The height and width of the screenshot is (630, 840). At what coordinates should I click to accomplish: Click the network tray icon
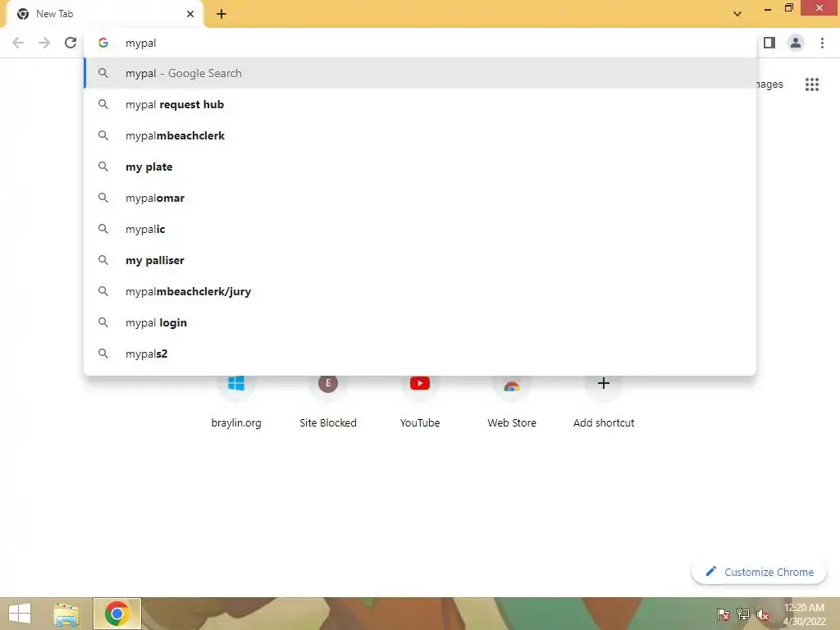point(743,614)
